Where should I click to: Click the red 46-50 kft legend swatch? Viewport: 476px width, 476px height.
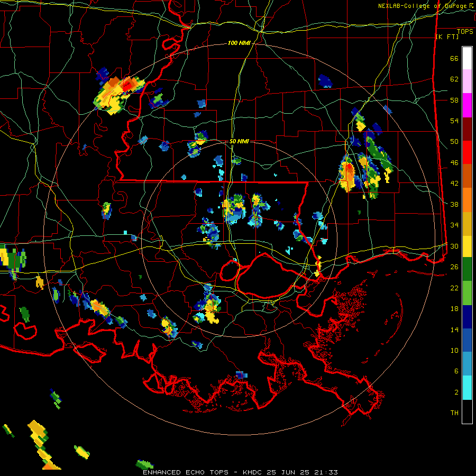coord(467,153)
